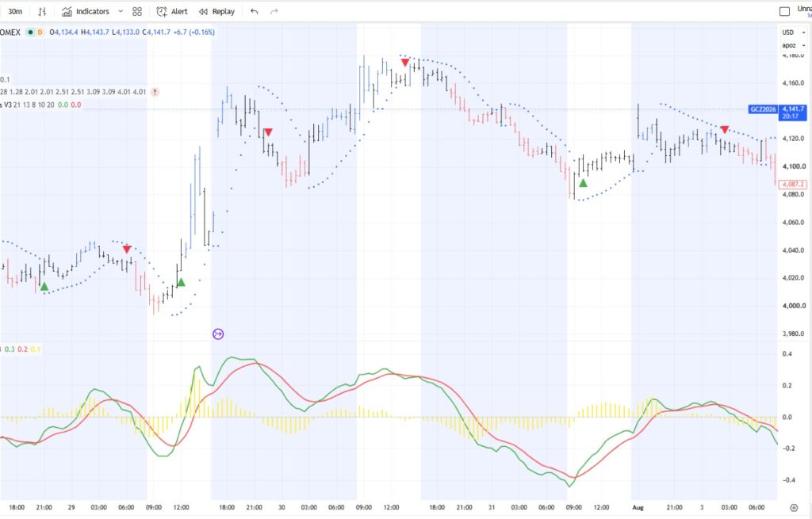Click the orange D delayed data badge
Viewport: 812px width, 519px height.
40,32
